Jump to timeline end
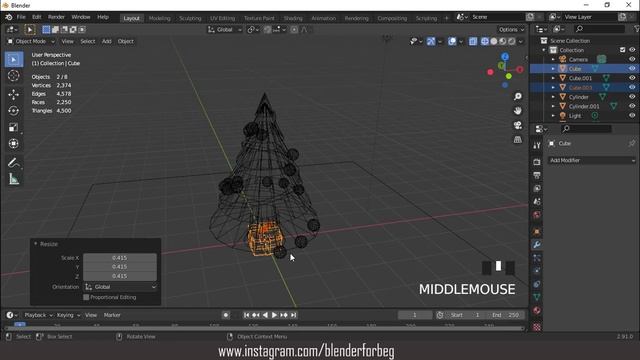 [293, 315]
